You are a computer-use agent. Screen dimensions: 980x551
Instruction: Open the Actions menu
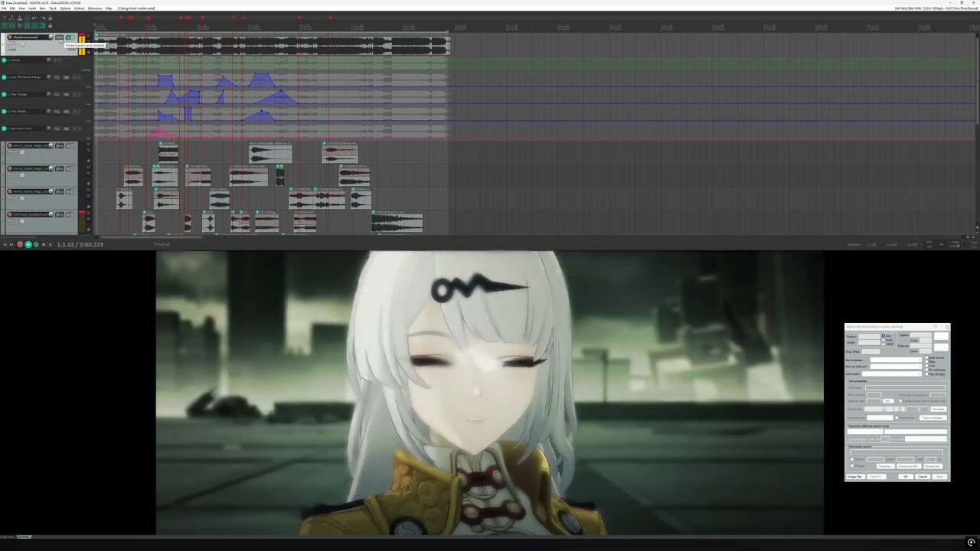coord(79,8)
